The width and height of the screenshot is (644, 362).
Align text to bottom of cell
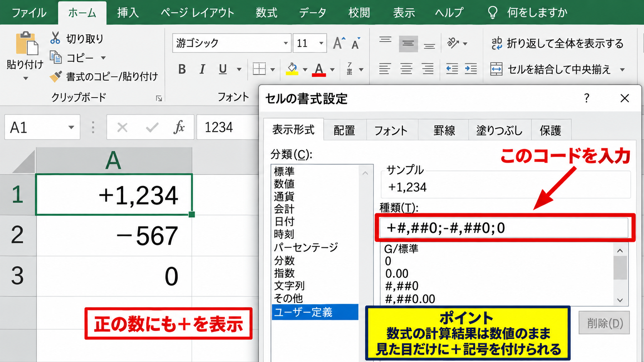coord(429,46)
